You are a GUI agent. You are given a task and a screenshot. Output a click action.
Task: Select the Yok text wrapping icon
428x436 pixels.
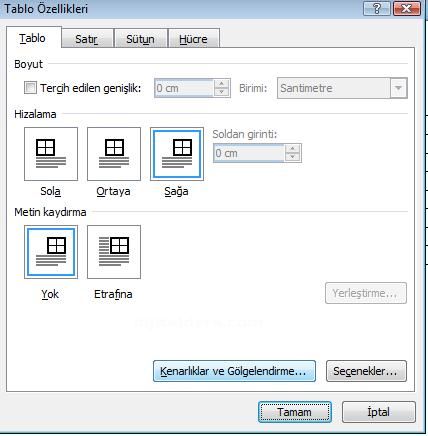(51, 252)
